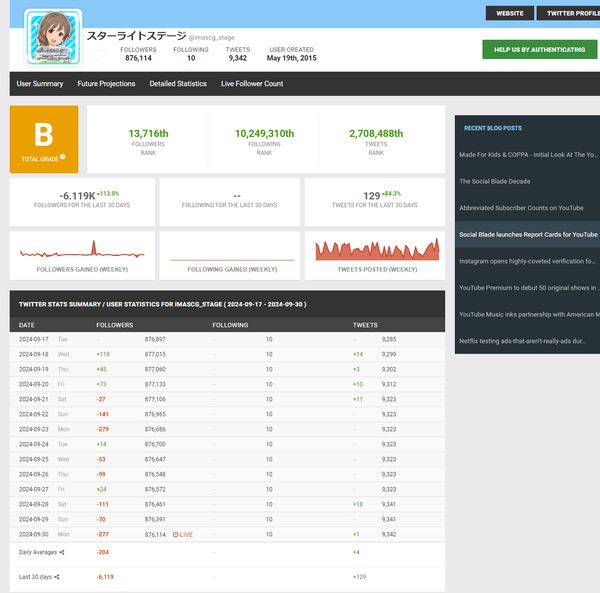This screenshot has height=593, width=600.
Task: Click the May 19th, 2015 user created date
Action: pos(292,58)
